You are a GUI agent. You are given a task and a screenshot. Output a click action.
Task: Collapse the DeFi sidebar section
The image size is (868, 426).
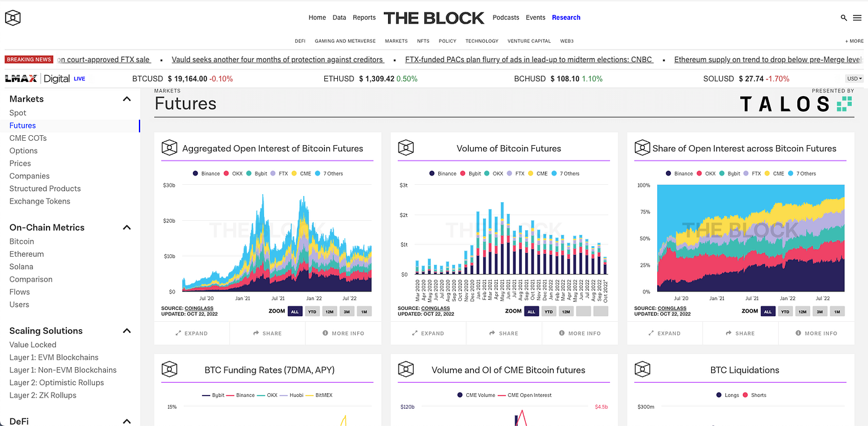tap(126, 421)
